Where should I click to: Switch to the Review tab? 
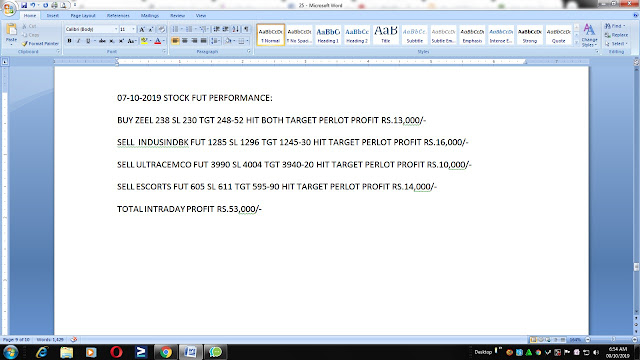tap(177, 16)
